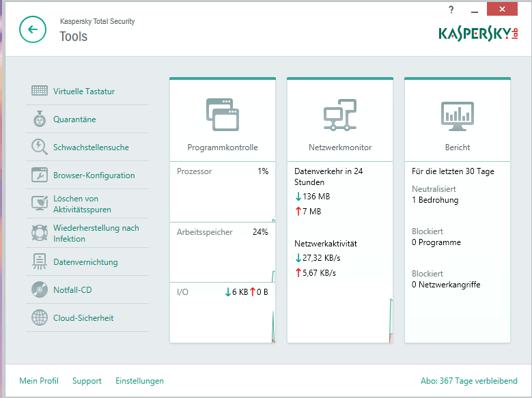
Task: Start Schwachstellensuche
Action: 91,147
